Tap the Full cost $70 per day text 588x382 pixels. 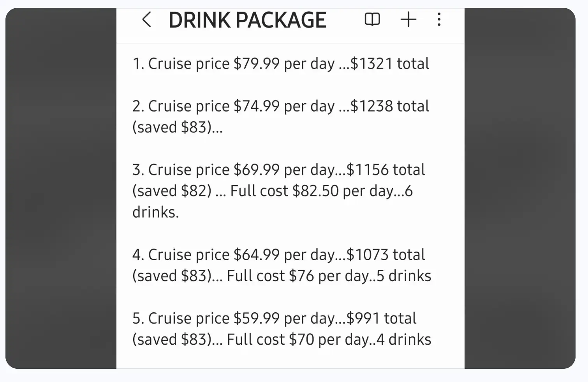point(300,339)
